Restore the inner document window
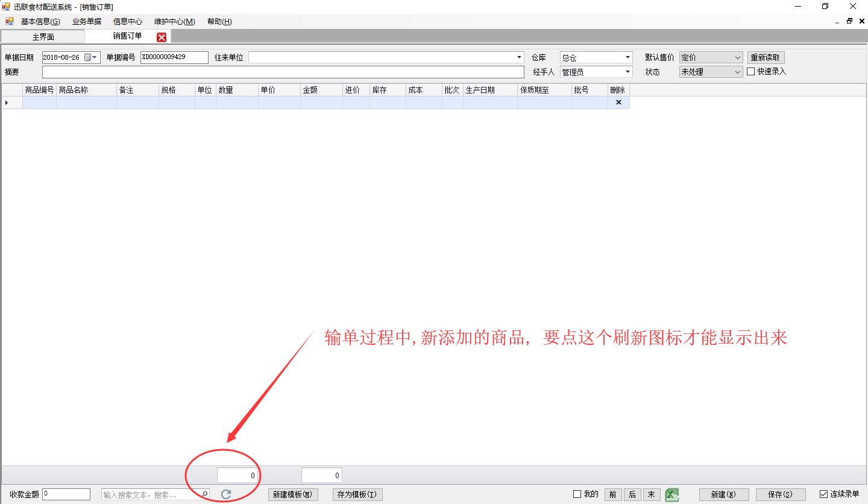868x504 pixels. (849, 21)
